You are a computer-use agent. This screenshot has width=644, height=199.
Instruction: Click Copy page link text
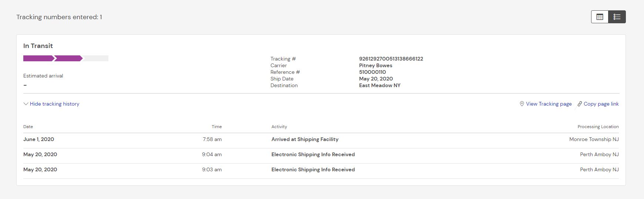click(x=601, y=104)
